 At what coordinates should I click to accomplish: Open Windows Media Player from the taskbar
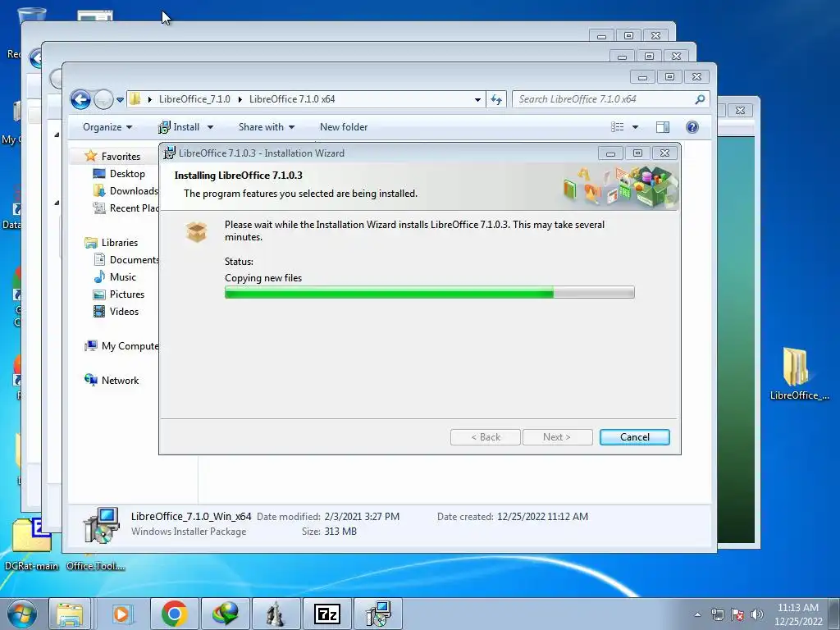(121, 614)
